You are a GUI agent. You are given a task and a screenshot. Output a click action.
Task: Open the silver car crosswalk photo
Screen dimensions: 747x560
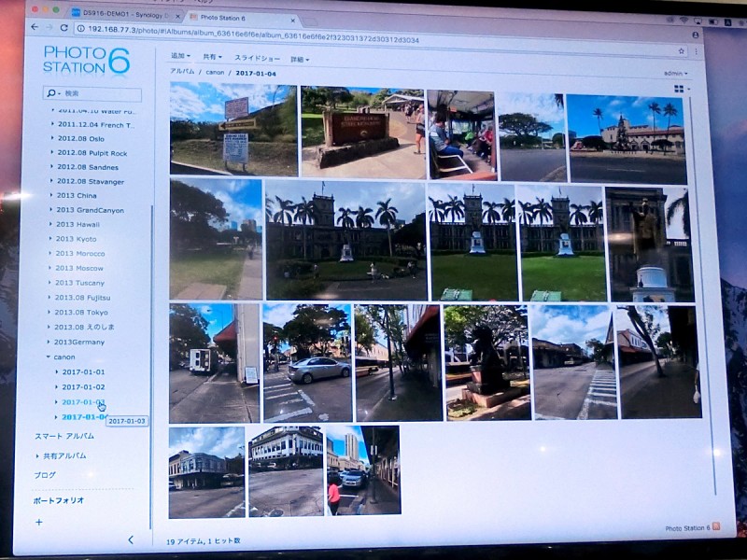(x=307, y=363)
